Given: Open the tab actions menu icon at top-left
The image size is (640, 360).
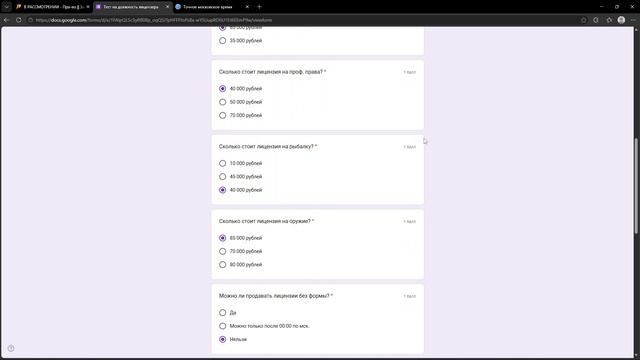Looking at the screenshot, I should coord(7,7).
